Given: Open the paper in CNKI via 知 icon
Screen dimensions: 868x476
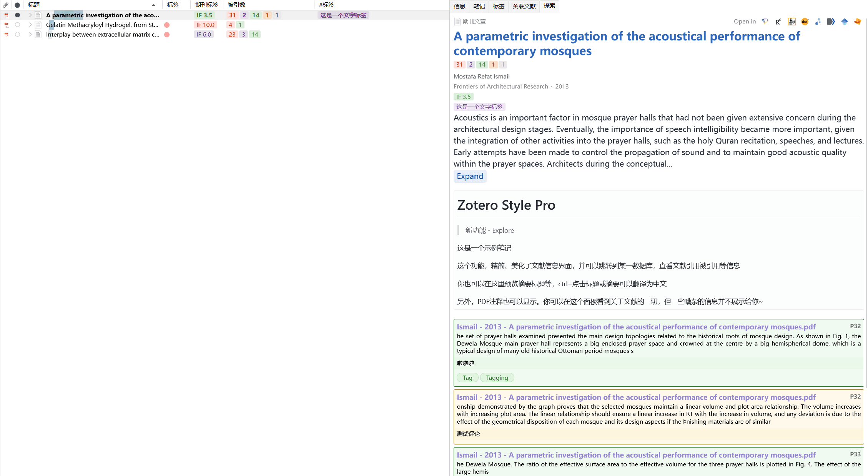Looking at the screenshot, I should click(792, 22).
